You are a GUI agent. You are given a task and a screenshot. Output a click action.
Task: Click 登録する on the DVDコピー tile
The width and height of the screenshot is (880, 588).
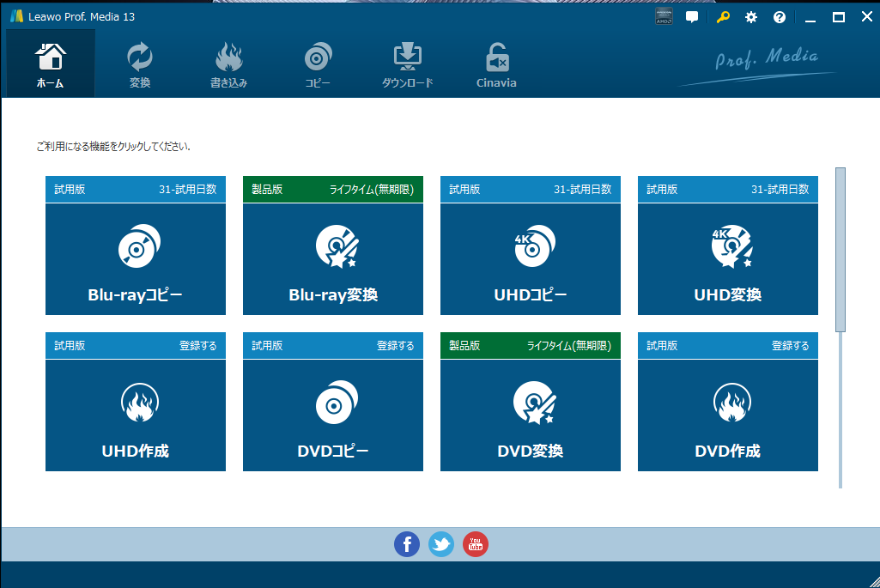[395, 346]
